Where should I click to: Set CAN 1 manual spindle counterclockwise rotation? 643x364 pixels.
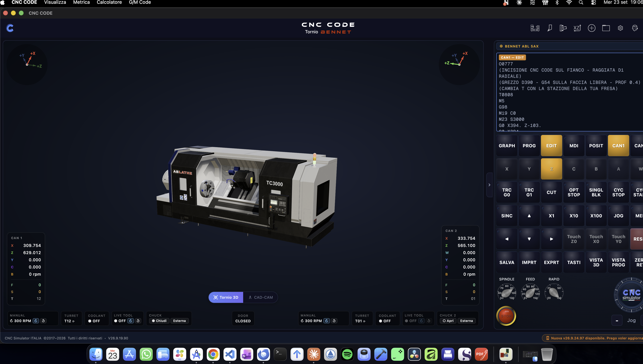43,321
